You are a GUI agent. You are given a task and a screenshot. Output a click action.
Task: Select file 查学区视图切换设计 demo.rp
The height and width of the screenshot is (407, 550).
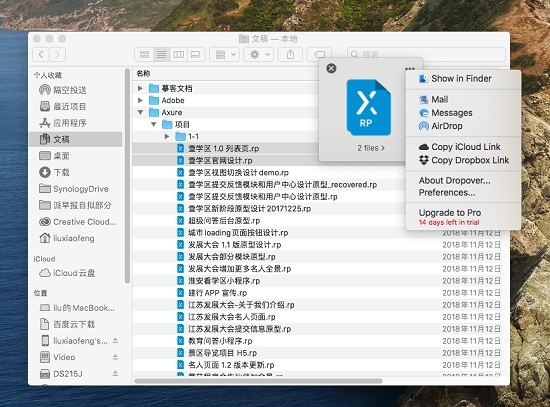[x=238, y=173]
